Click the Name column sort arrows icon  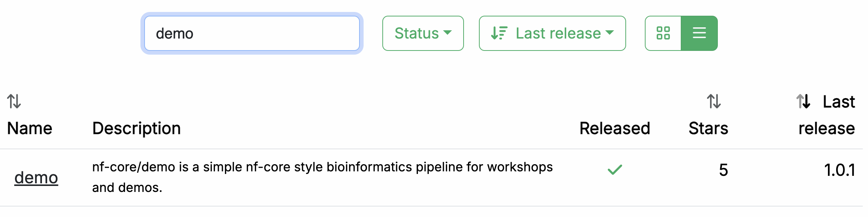[x=14, y=101]
